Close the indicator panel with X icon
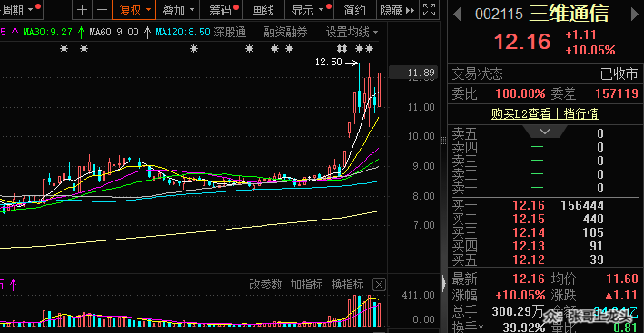The width and height of the screenshot is (644, 333). pyautogui.click(x=379, y=284)
